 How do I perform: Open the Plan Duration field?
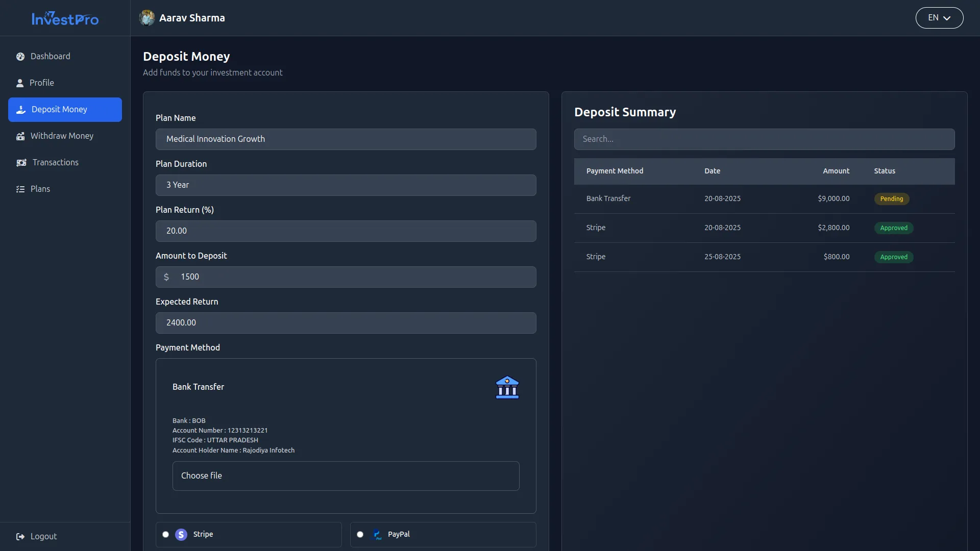point(346,185)
